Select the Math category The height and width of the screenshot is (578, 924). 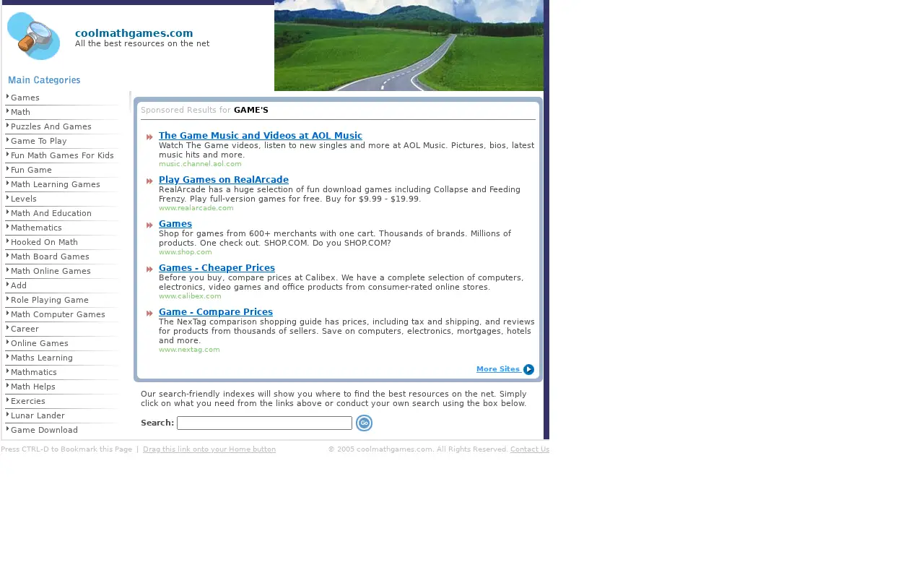[x=20, y=113]
